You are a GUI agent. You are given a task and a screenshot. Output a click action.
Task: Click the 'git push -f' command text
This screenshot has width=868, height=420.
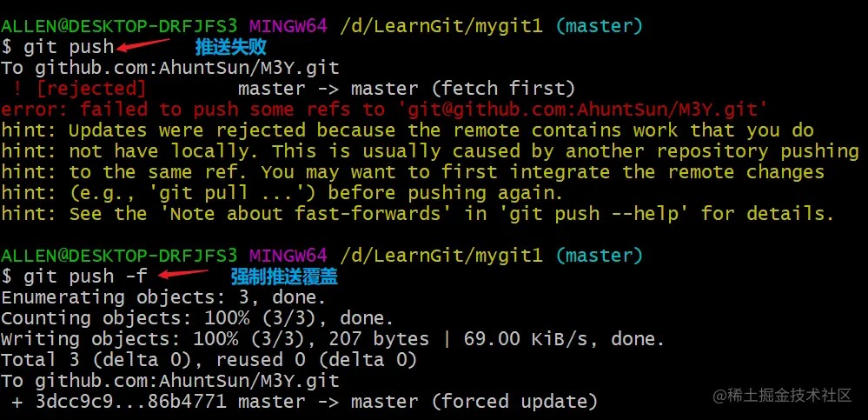click(86, 277)
